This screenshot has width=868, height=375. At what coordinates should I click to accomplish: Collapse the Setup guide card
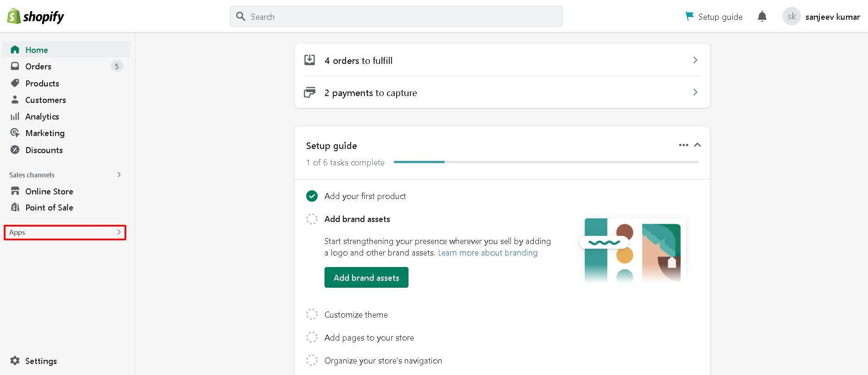[697, 145]
